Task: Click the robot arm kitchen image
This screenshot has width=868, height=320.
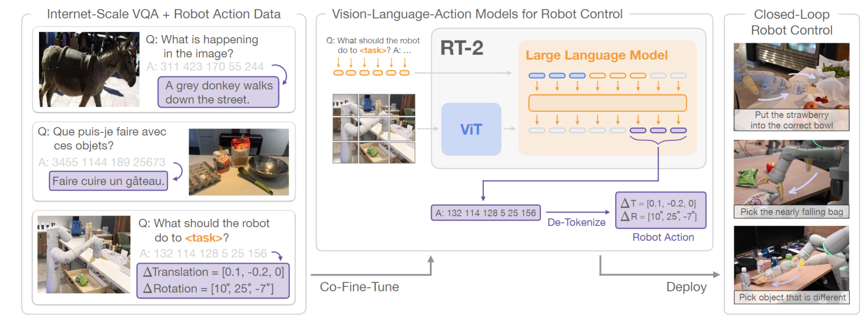Action: pos(84,254)
